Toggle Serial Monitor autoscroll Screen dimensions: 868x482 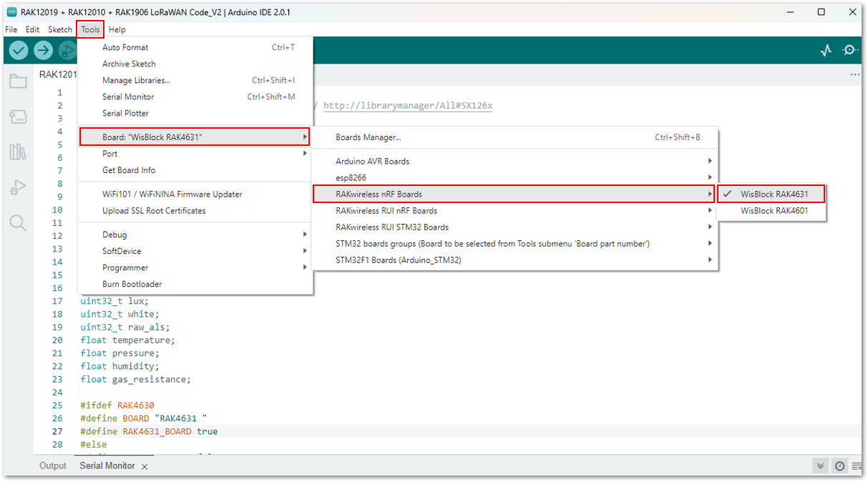(821, 466)
